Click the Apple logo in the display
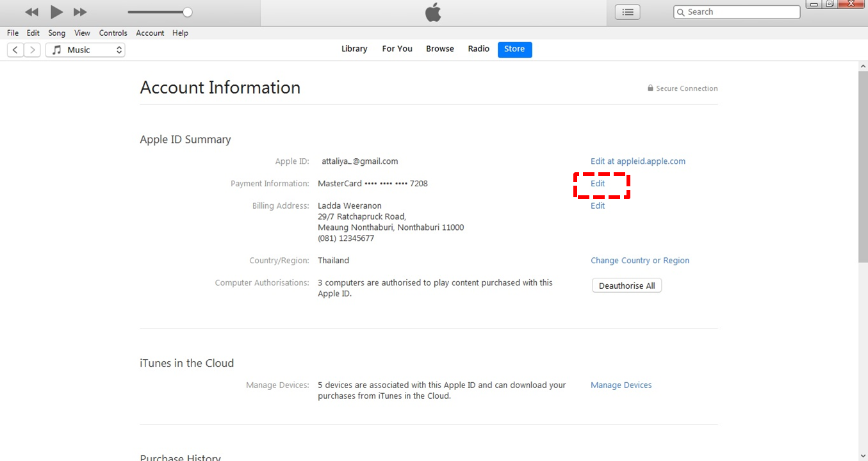 tap(434, 12)
